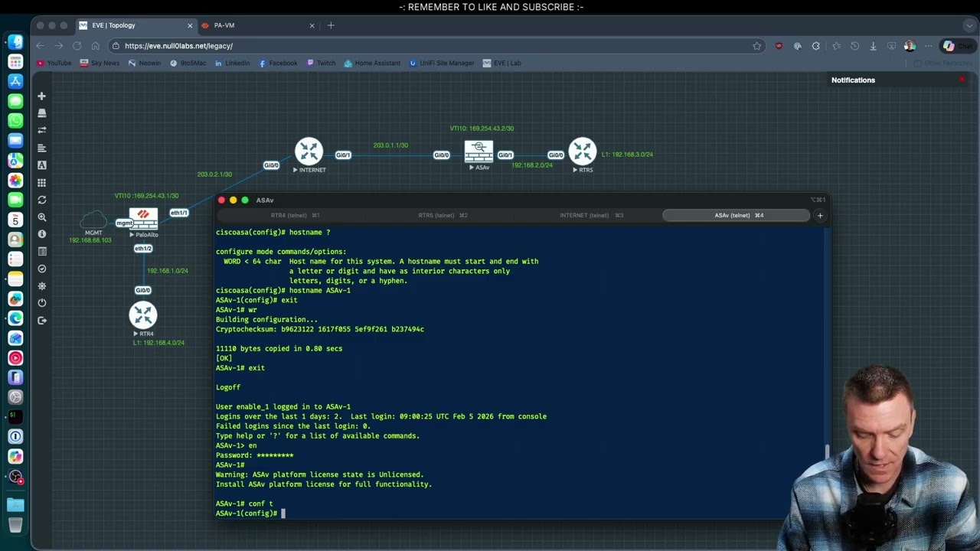Switch to RTR4 (telnet) terminal tab
The image size is (980, 551).
pos(295,216)
